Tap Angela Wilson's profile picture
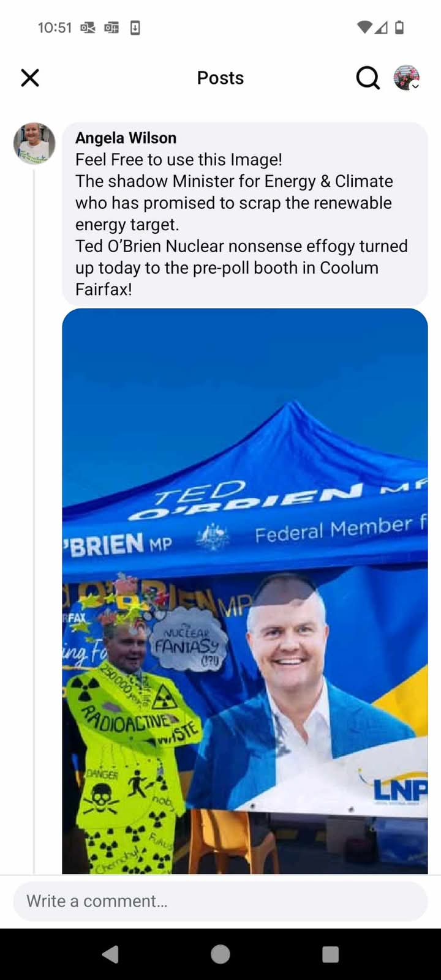Image resolution: width=441 pixels, height=980 pixels. 34,143
